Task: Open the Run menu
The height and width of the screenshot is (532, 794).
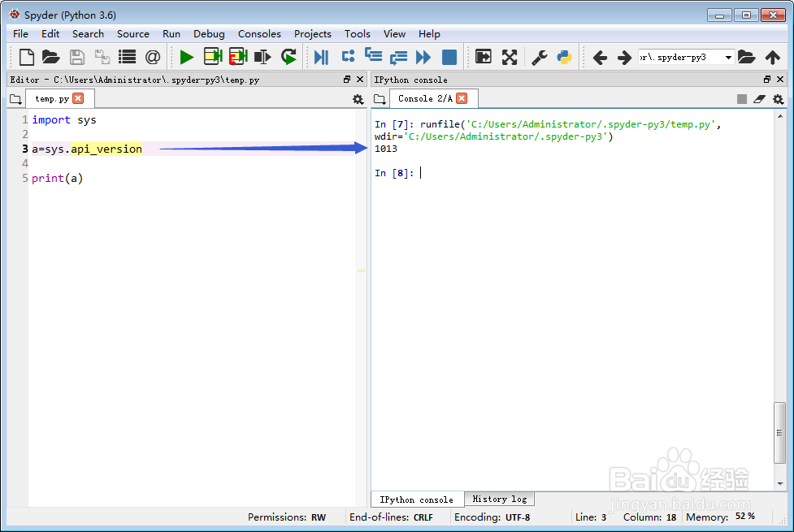Action: click(171, 34)
